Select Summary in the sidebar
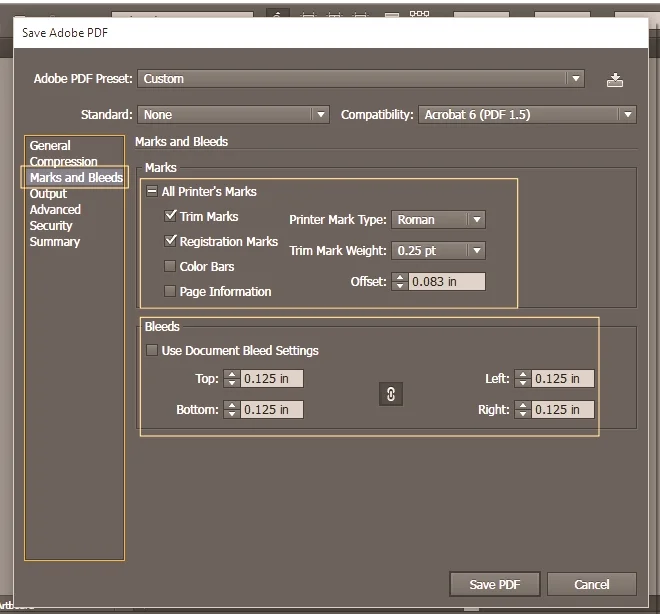 55,242
